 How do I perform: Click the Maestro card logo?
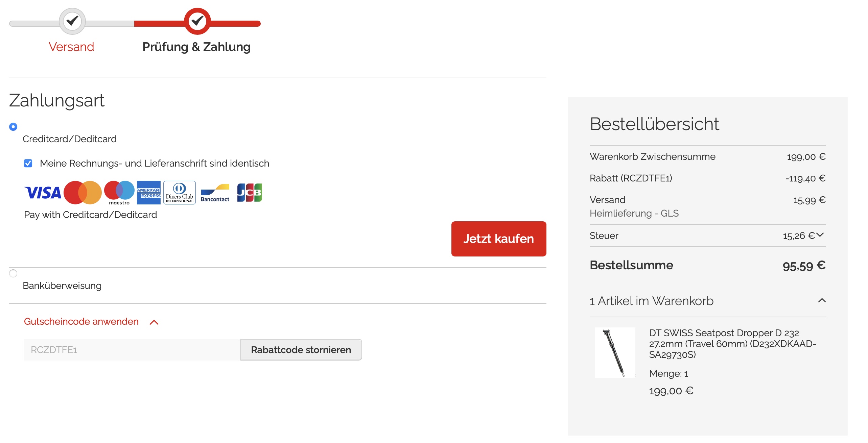click(119, 192)
